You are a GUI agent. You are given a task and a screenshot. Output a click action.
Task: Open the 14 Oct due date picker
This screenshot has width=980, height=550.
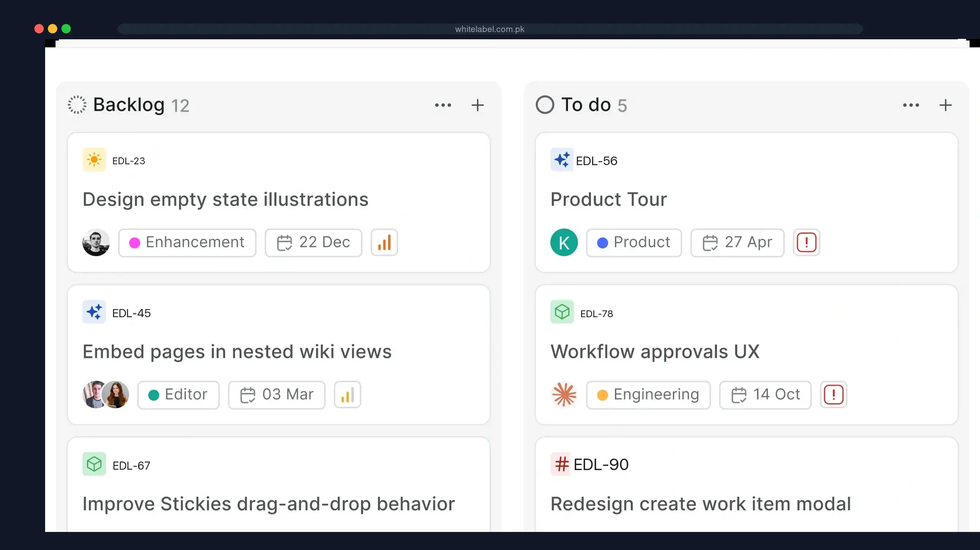point(765,395)
